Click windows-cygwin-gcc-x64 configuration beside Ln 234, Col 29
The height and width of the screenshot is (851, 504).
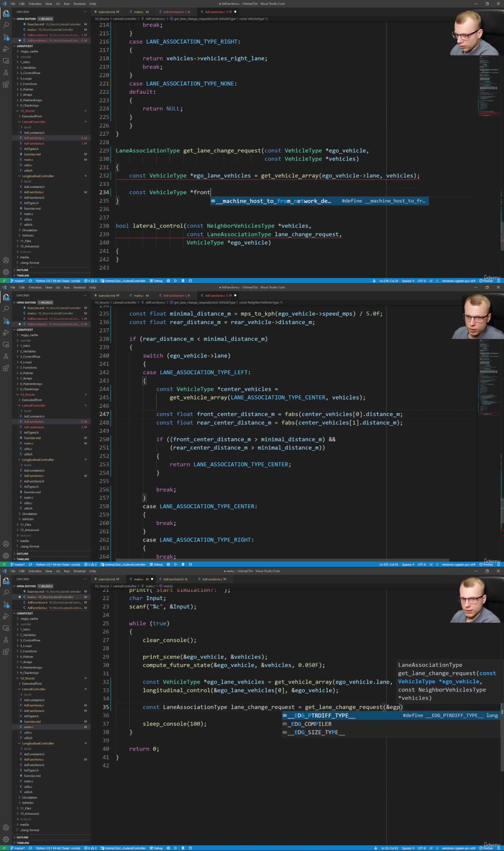[458, 281]
